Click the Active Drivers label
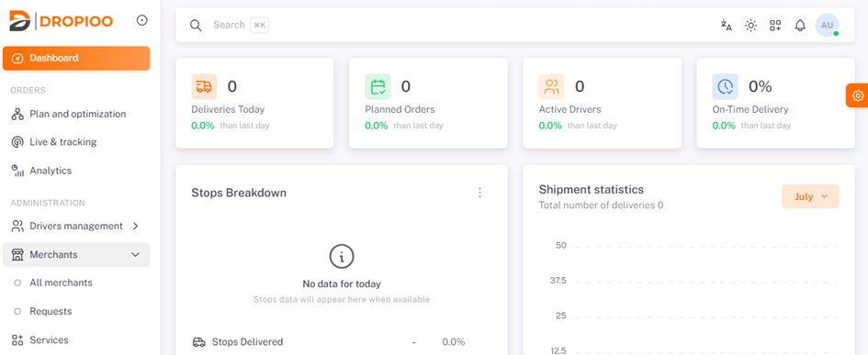This screenshot has height=355, width=868. 569,109
